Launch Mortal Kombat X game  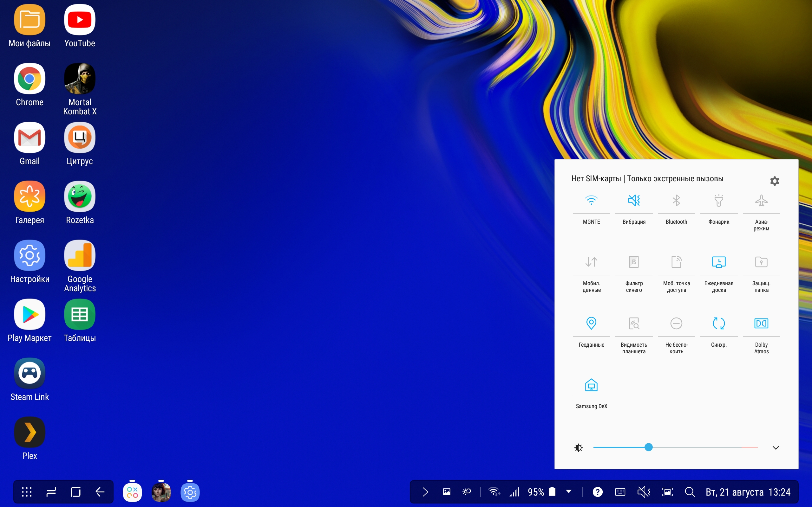(80, 79)
